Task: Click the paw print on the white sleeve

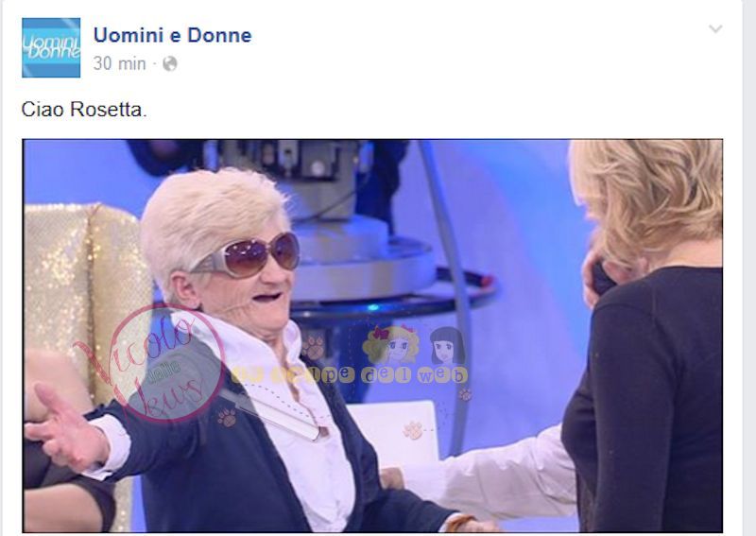Action: click(413, 429)
